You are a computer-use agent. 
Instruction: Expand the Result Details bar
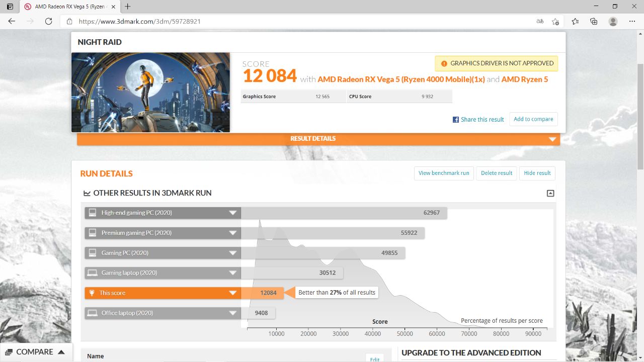point(318,139)
